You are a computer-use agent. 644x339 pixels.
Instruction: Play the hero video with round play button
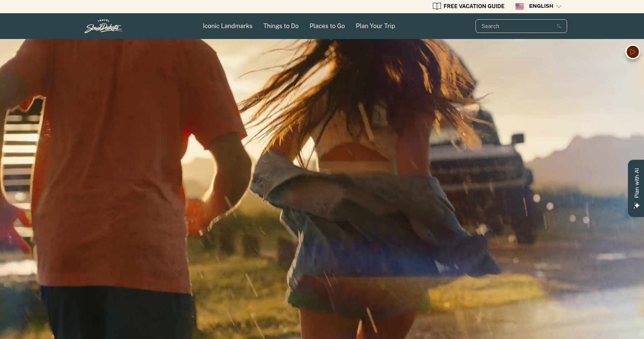click(632, 52)
